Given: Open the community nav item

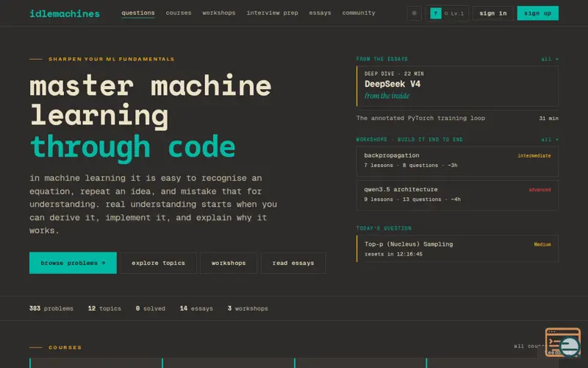Looking at the screenshot, I should (359, 13).
